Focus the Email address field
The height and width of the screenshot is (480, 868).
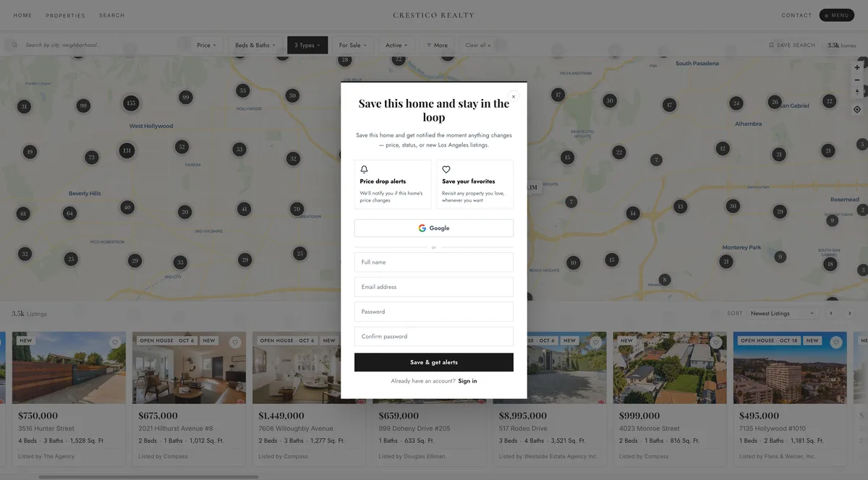click(x=434, y=287)
